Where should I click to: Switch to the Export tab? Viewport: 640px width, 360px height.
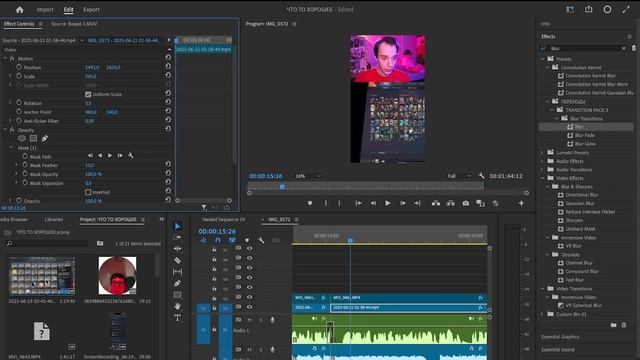tap(91, 9)
